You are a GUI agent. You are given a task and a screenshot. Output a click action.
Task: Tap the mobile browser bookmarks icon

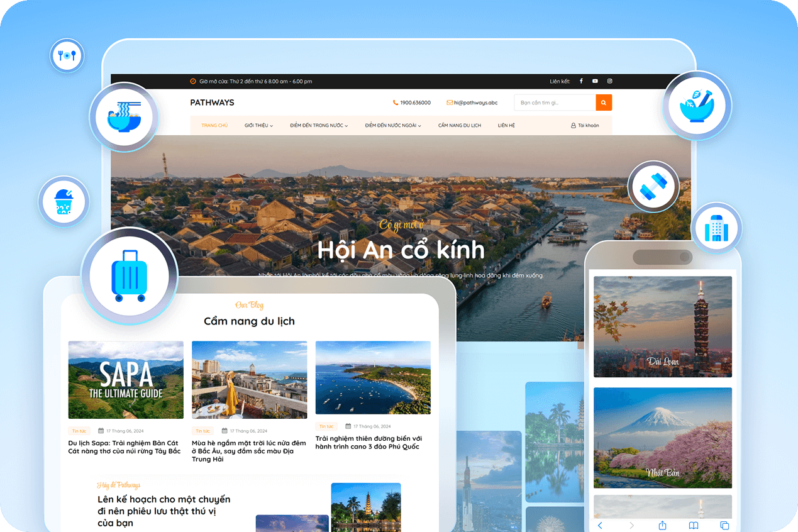click(x=693, y=525)
